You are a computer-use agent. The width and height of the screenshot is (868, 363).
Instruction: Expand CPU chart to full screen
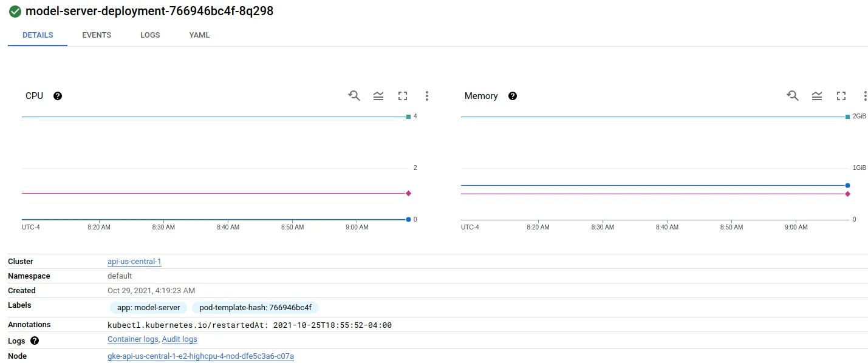403,96
